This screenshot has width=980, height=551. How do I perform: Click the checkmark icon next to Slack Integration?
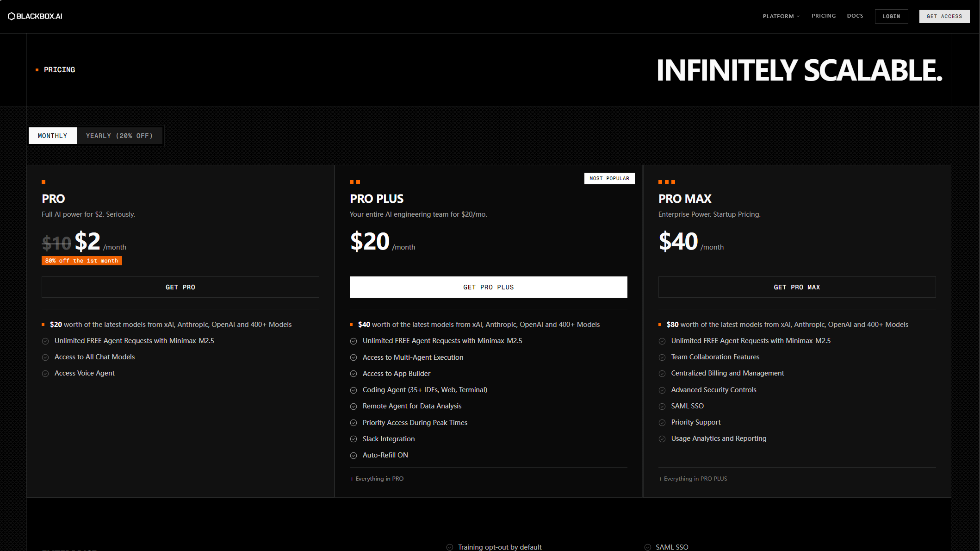click(354, 439)
